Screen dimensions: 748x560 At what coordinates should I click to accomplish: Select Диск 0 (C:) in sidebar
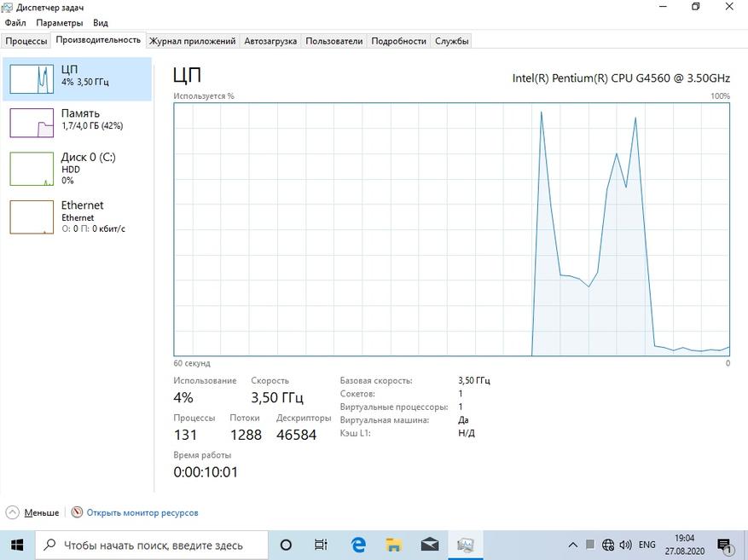[78, 168]
